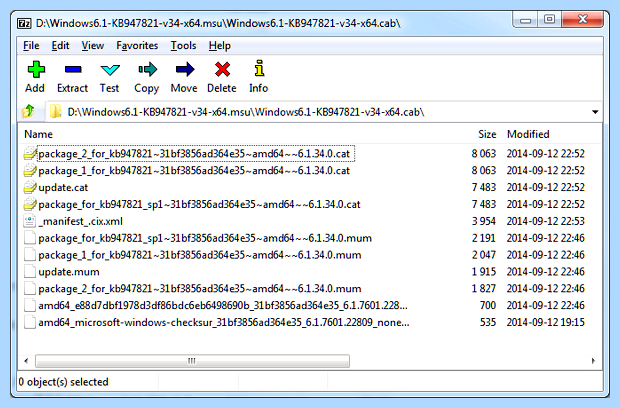Click size value 1 827
The width and height of the screenshot is (620, 408).
(484, 289)
